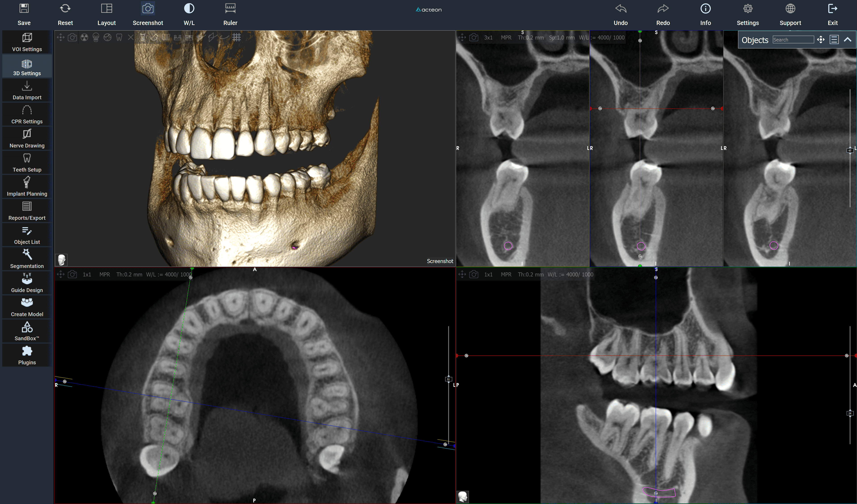This screenshot has width=857, height=504.
Task: Open the Objects panel list menu
Action: pos(834,40)
